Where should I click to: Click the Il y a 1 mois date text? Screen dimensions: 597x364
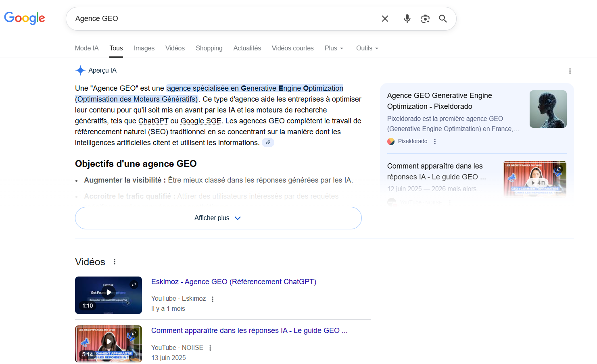[168, 309]
